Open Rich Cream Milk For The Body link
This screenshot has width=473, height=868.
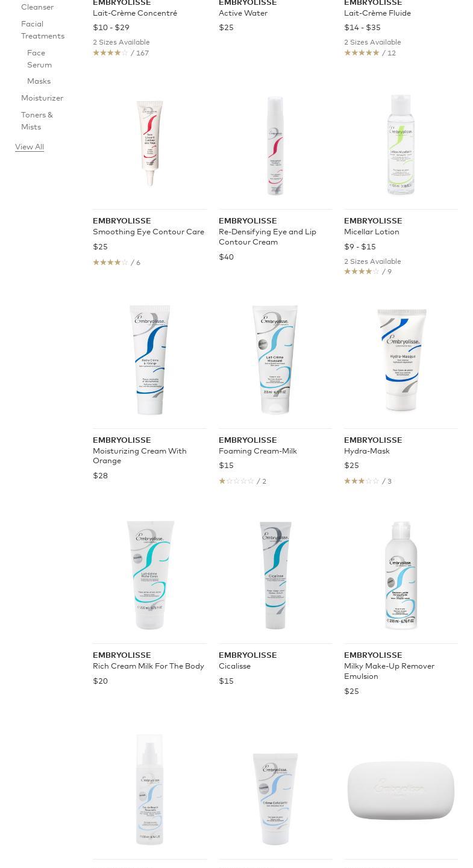click(x=148, y=666)
